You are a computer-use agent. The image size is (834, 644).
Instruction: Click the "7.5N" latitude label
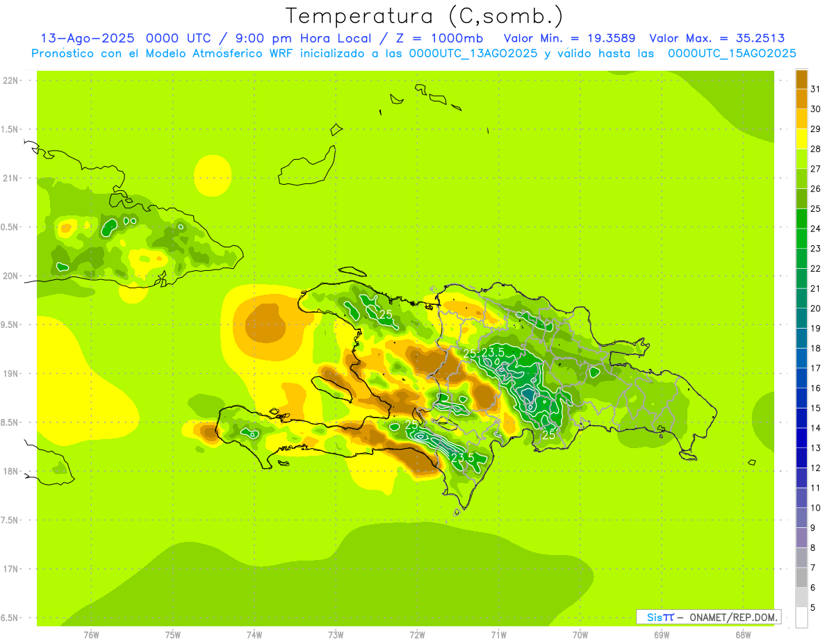[10, 520]
